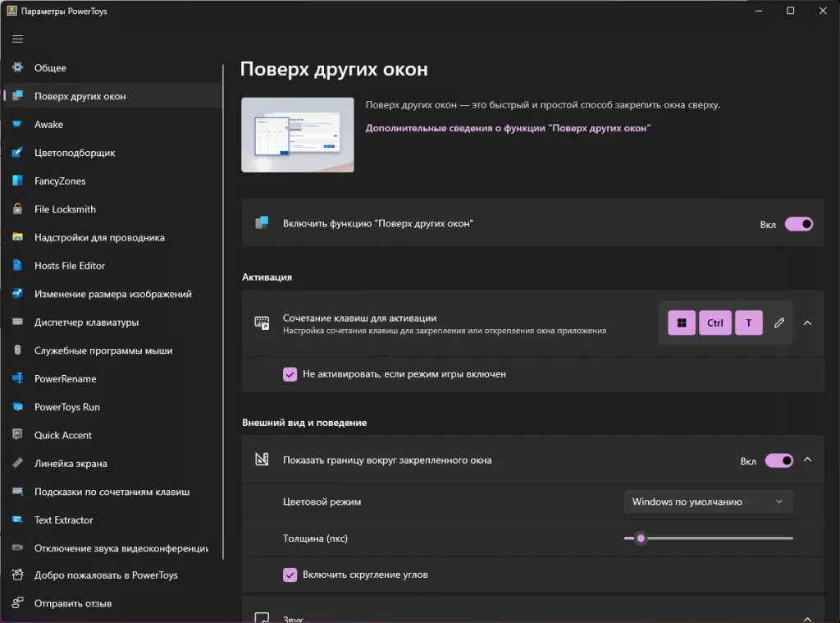Open the "Дополнительные сведения" link
The image size is (840, 623).
[508, 128]
